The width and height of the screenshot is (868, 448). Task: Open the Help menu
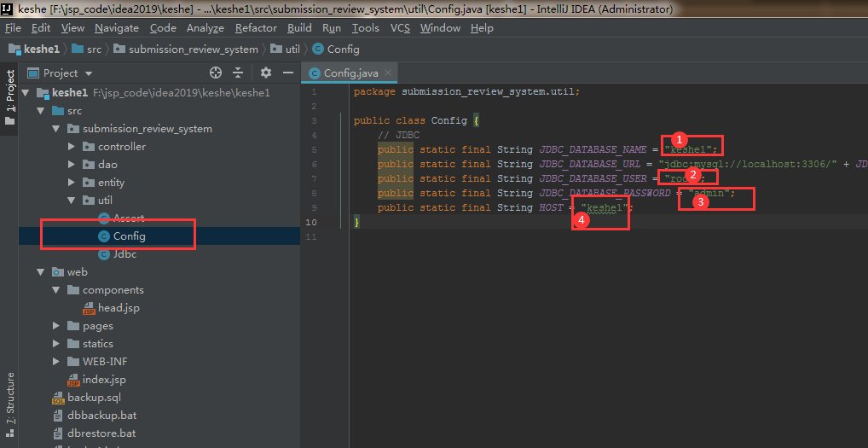pos(482,27)
